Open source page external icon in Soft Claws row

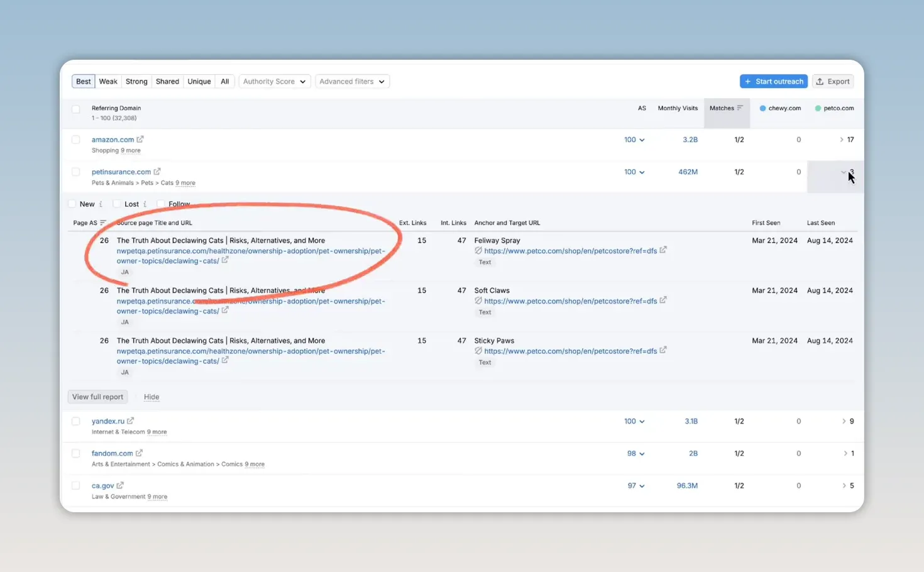click(225, 310)
